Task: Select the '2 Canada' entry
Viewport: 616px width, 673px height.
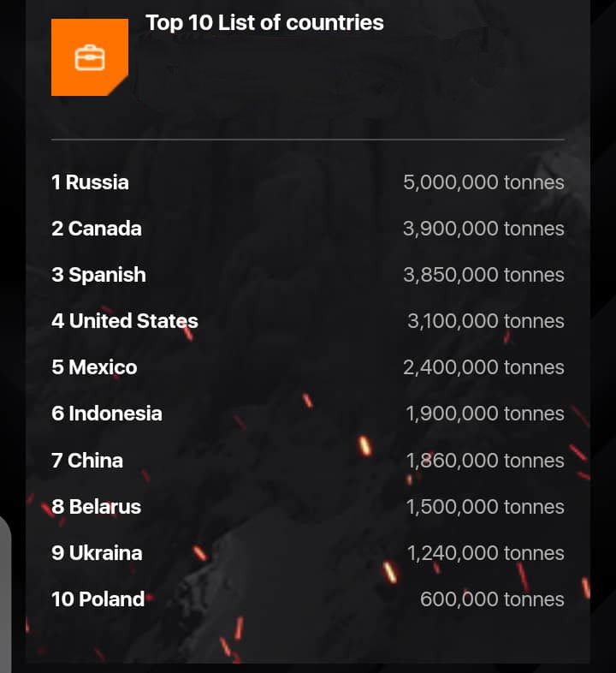Action: pyautogui.click(x=97, y=229)
